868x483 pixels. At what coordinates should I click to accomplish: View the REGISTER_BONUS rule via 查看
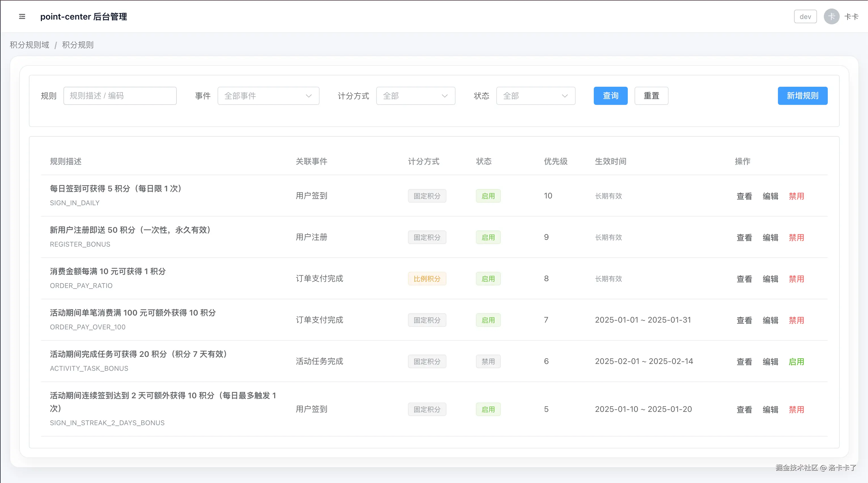point(744,238)
